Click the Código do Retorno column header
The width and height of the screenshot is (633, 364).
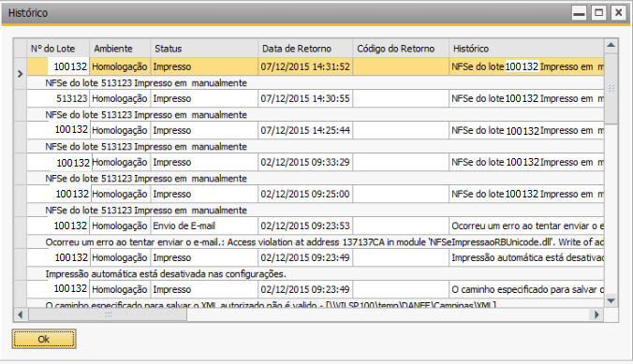point(401,49)
